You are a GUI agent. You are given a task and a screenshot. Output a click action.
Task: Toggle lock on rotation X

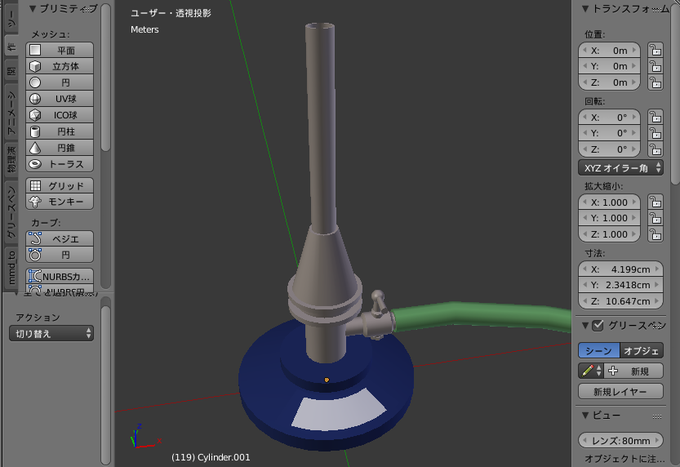click(655, 117)
